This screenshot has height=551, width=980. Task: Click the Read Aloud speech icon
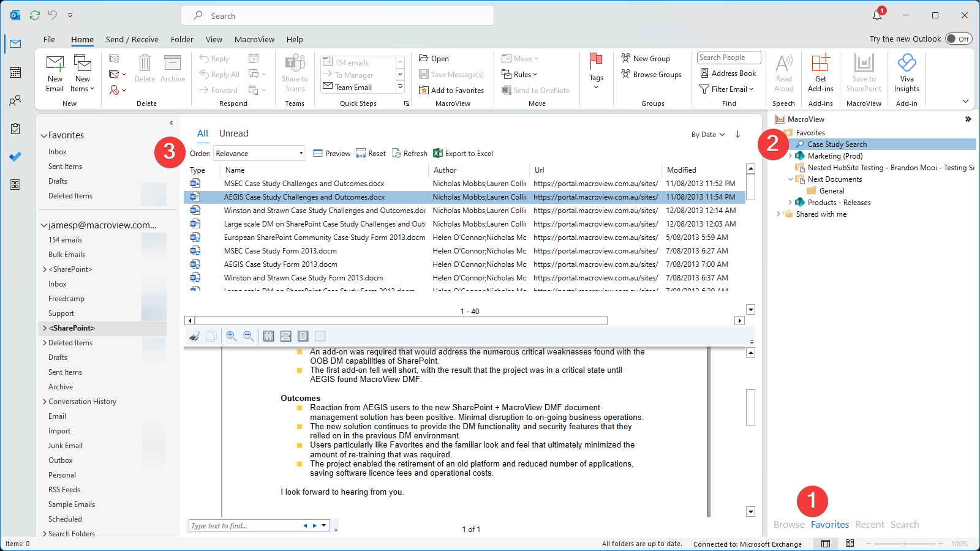784,73
